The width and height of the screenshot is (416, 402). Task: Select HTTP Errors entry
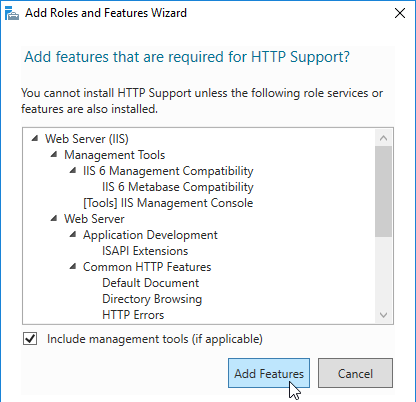coord(133,315)
